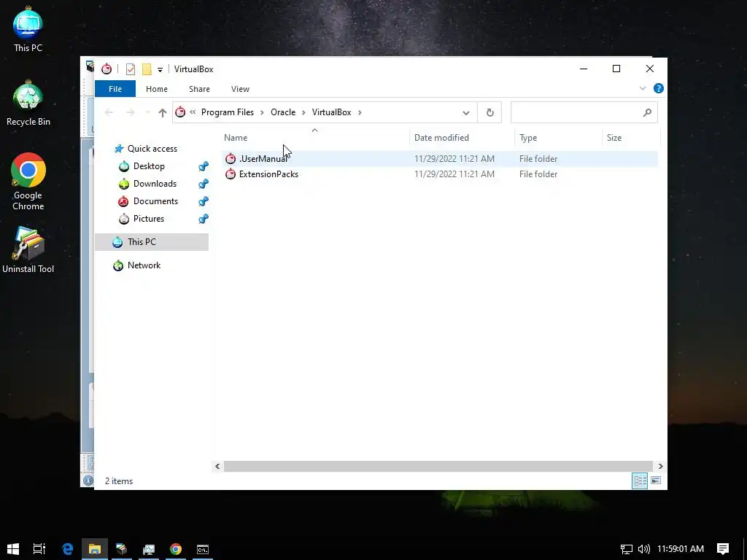Expand the ribbon with the chevron

click(643, 88)
